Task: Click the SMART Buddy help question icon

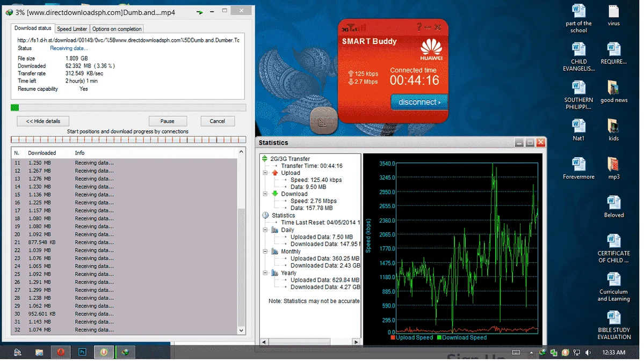Action: (x=419, y=27)
